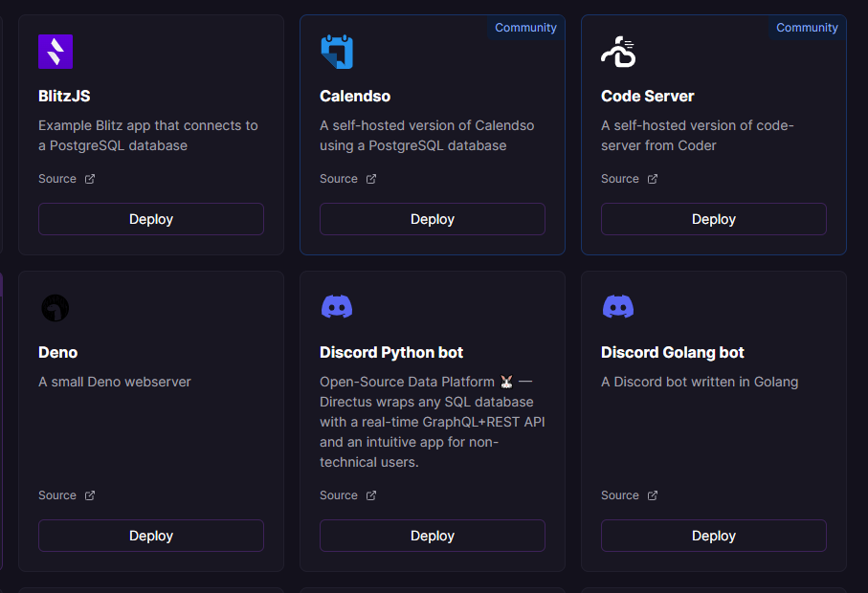This screenshot has height=593, width=868.
Task: Open the external-link icon on Calendso card
Action: 370,178
